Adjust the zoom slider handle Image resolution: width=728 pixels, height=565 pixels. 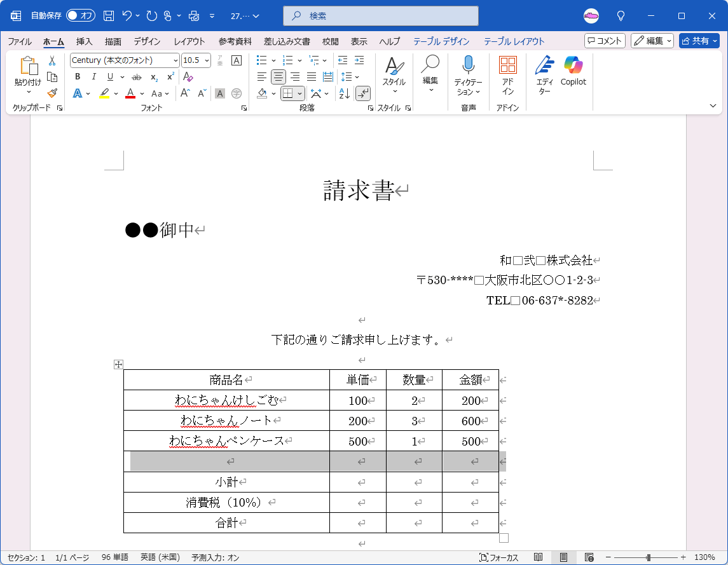pyautogui.click(x=649, y=557)
